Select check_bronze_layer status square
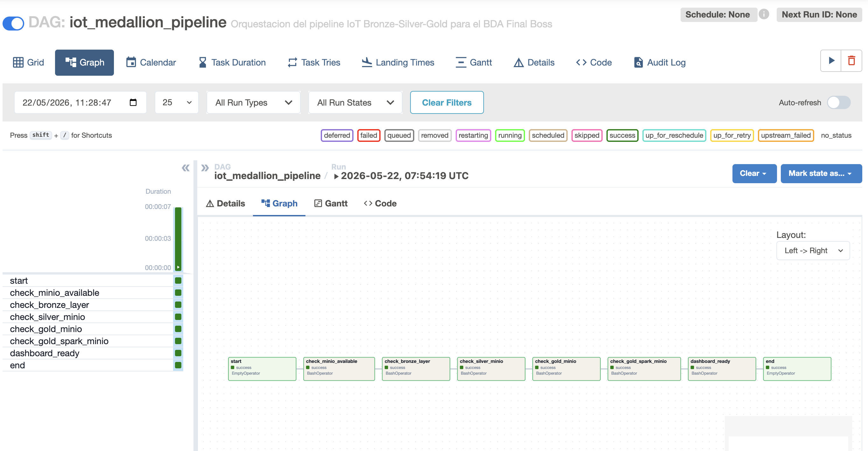 pos(178,304)
